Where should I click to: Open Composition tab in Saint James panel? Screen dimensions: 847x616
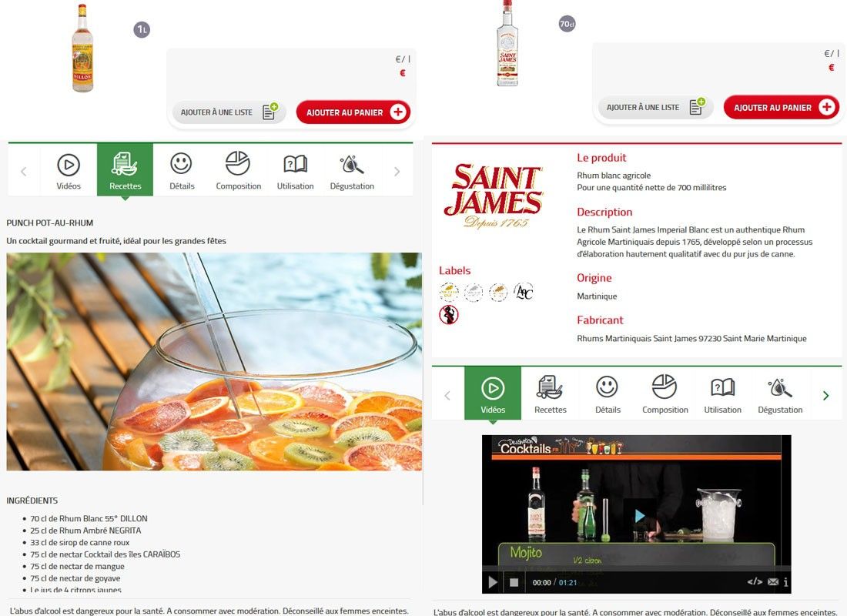(665, 393)
